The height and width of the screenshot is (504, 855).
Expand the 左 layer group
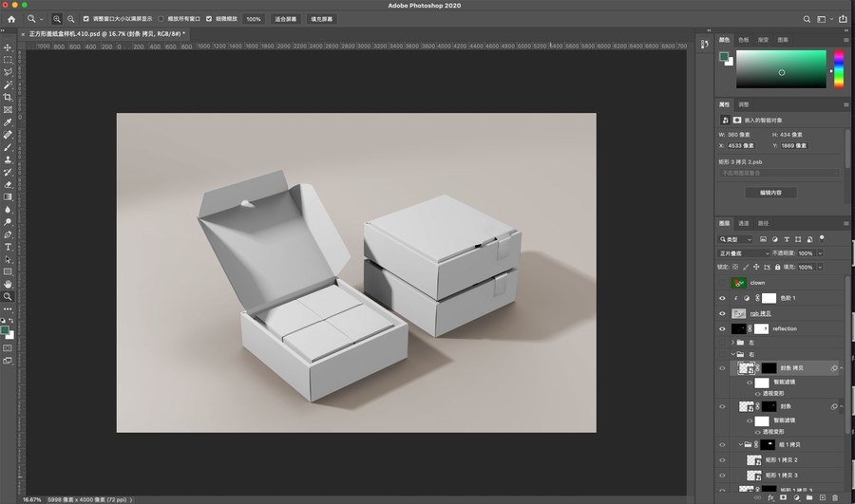pos(732,343)
